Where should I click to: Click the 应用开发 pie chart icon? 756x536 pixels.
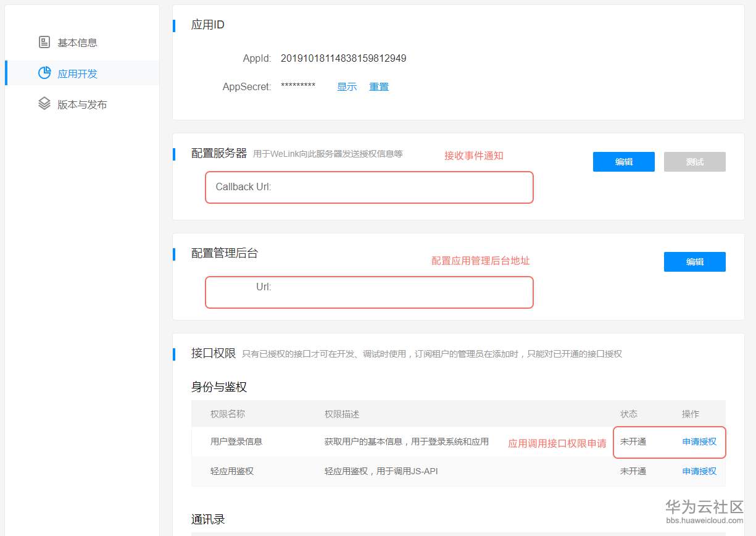point(44,73)
